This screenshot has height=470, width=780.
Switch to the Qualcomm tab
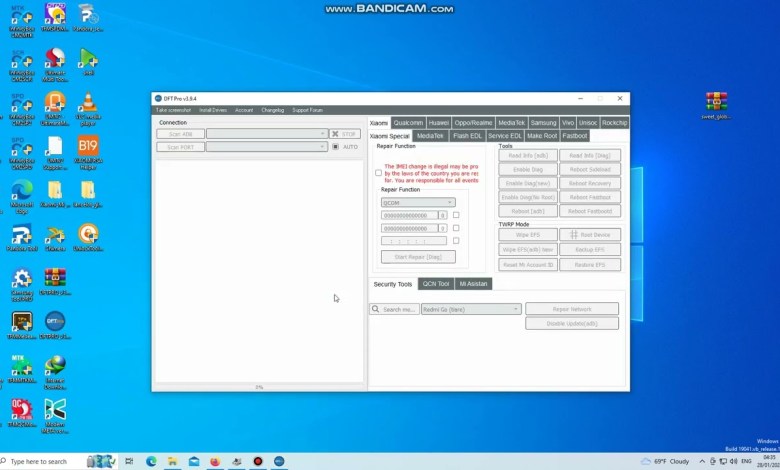[x=408, y=123]
